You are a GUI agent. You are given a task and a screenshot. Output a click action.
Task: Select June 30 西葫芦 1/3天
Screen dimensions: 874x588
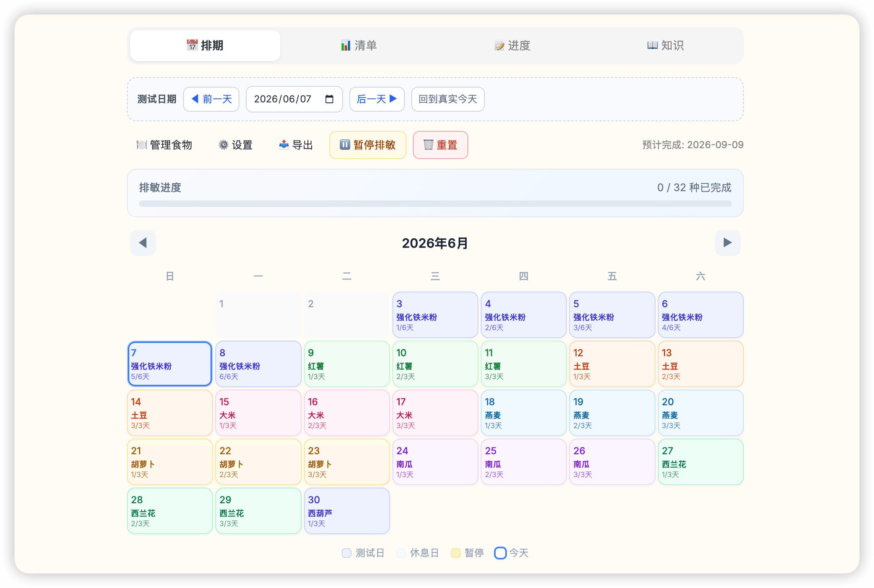pos(347,511)
